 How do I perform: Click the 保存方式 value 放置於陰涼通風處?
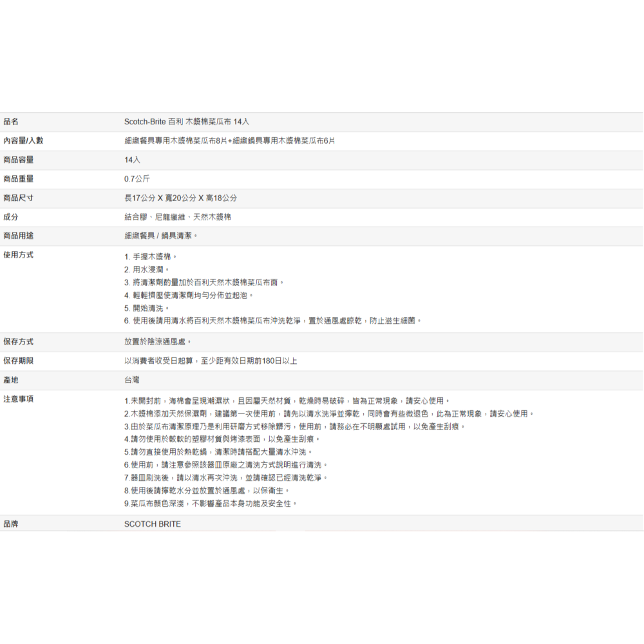coord(158,341)
